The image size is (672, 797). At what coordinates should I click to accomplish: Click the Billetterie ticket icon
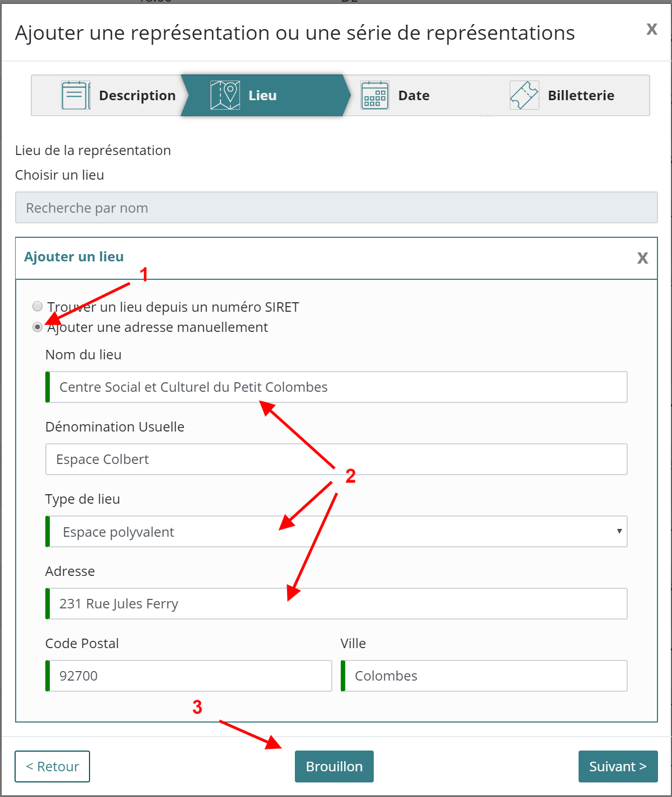[524, 95]
